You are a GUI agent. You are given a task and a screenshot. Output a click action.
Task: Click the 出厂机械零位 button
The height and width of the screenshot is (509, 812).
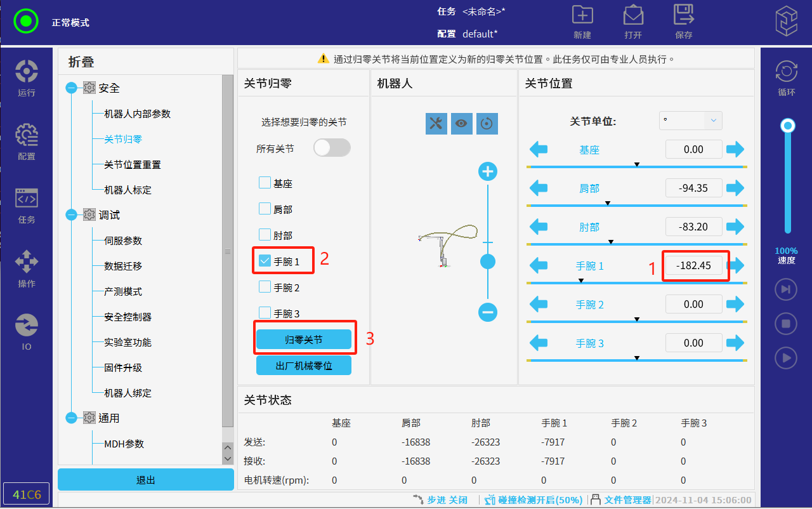303,366
